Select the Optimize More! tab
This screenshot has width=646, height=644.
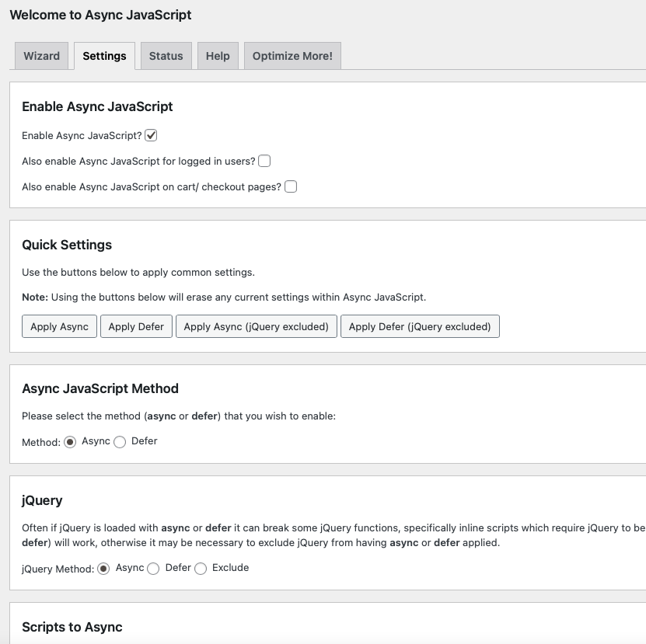point(292,56)
